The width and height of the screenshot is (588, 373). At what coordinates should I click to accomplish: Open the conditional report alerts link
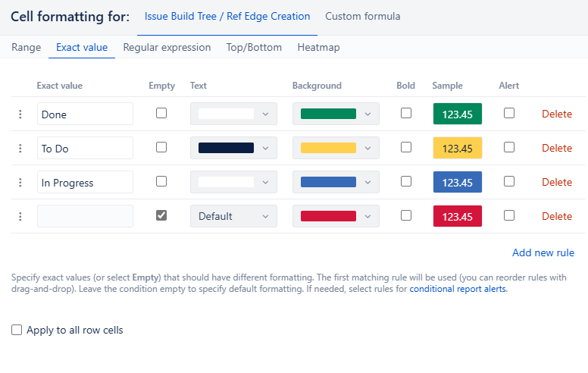458,289
